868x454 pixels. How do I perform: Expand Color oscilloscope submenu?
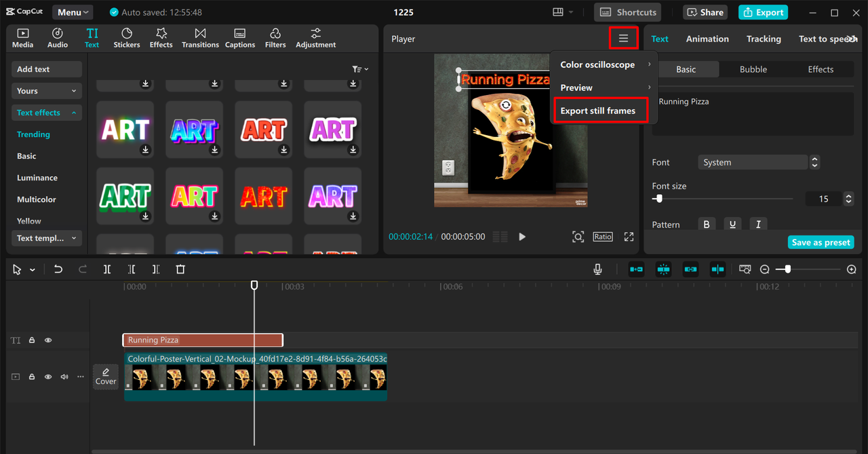click(x=604, y=64)
